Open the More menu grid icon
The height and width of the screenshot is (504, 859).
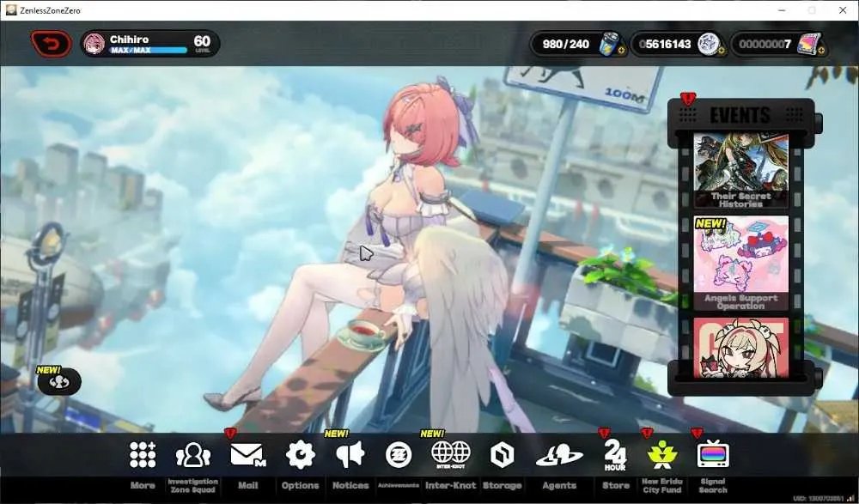tap(143, 455)
